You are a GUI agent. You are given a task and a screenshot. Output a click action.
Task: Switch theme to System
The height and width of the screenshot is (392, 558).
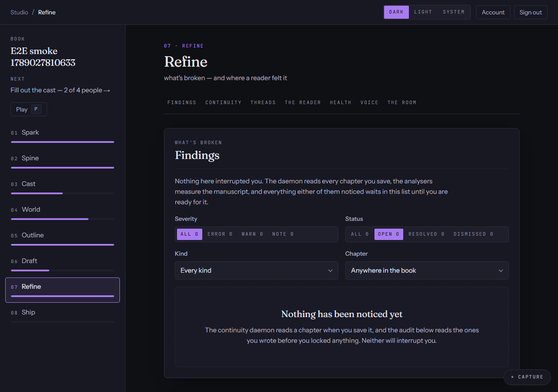453,12
